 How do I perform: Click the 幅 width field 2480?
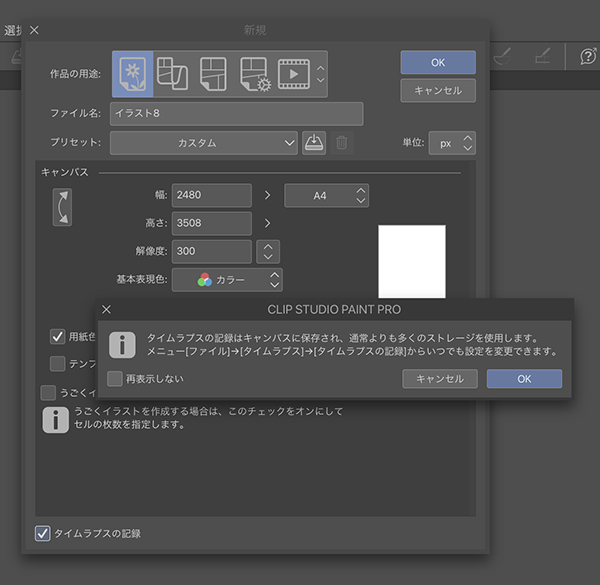tap(212, 195)
